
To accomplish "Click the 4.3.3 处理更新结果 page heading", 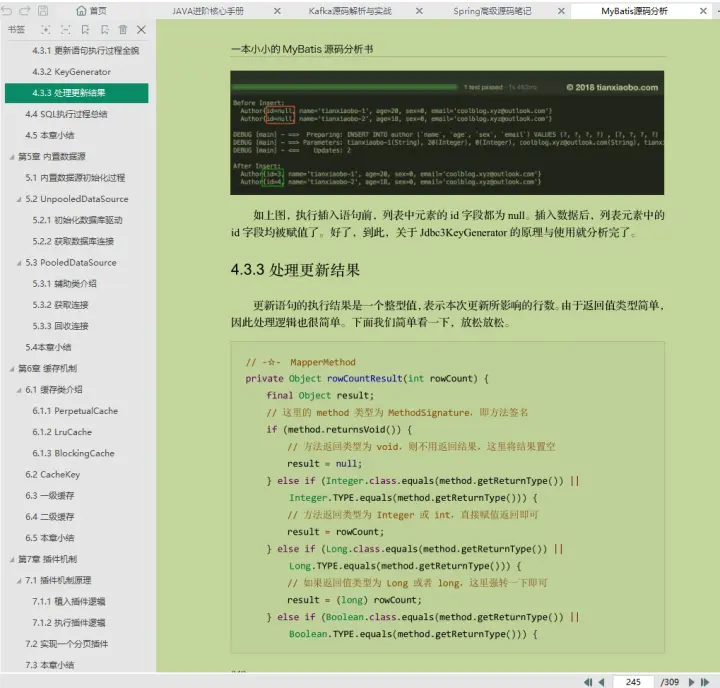I will (x=295, y=270).
